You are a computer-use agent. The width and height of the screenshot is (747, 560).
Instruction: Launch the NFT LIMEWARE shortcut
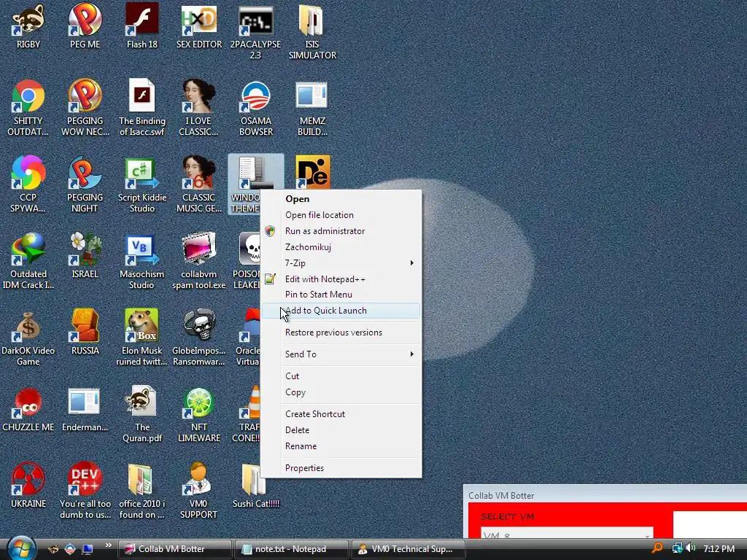point(198,415)
